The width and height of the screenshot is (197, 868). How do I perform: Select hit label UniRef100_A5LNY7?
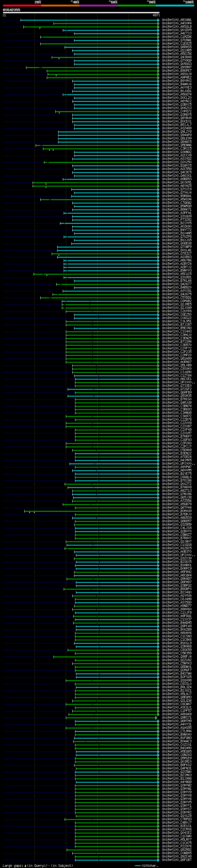click(x=176, y=839)
